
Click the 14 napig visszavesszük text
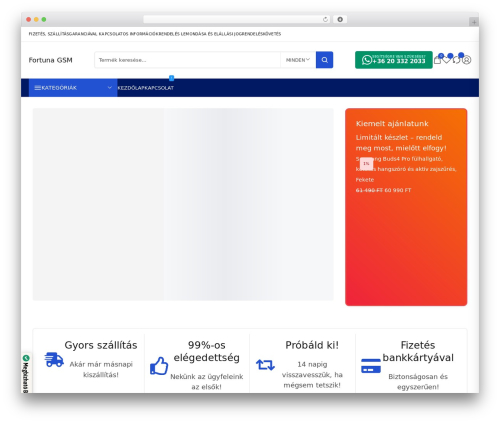pos(312,375)
